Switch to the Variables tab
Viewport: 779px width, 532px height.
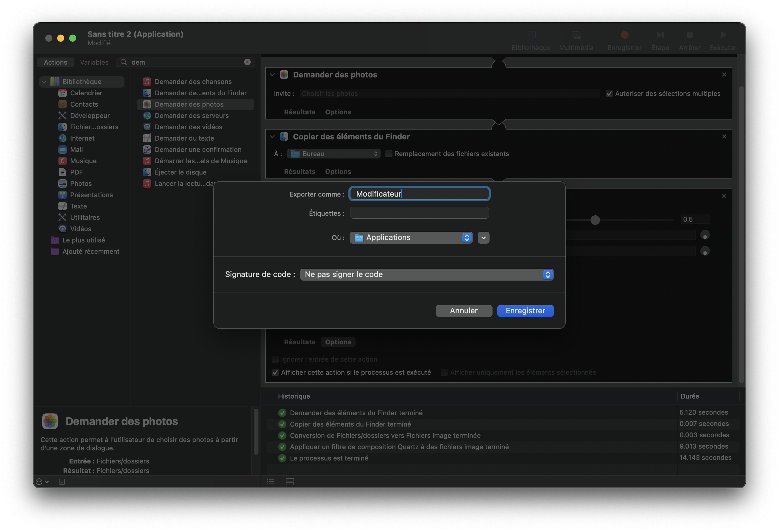click(x=94, y=62)
